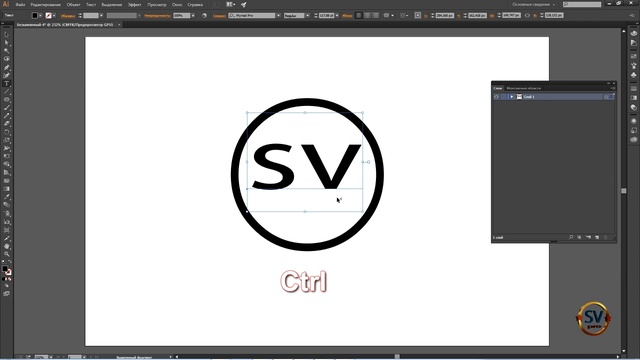Open the Layers panel flyout menu
This screenshot has height=360, width=640.
click(613, 88)
